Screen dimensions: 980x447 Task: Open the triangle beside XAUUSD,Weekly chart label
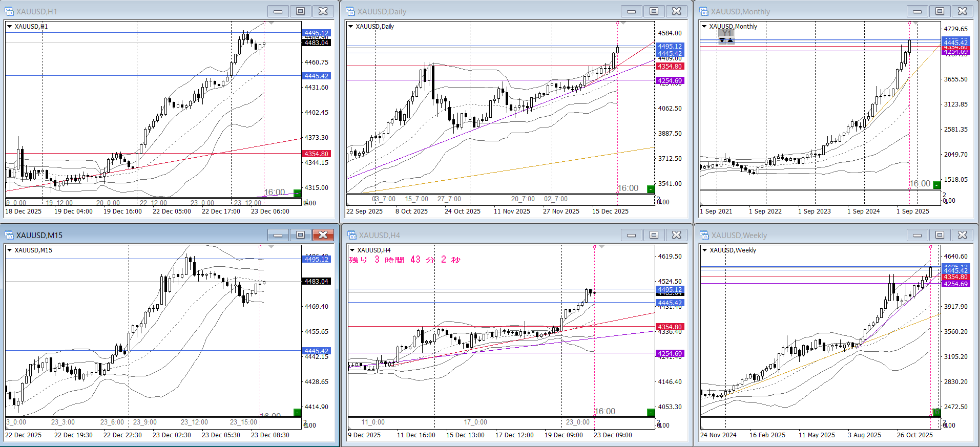pos(704,250)
